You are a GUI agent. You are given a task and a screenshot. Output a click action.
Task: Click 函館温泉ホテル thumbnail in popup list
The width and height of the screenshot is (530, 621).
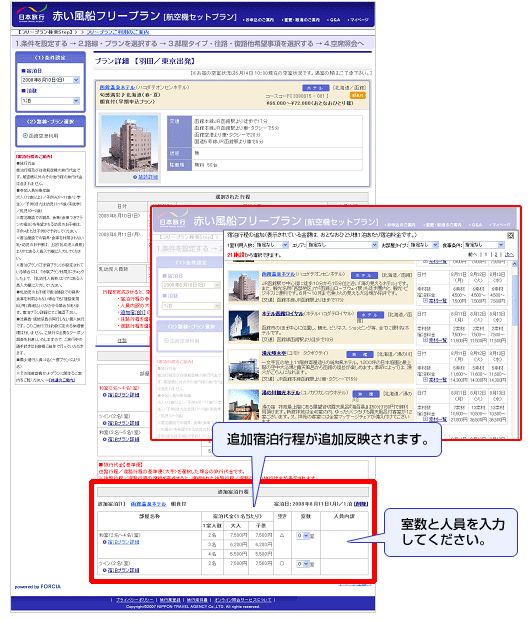click(x=244, y=287)
